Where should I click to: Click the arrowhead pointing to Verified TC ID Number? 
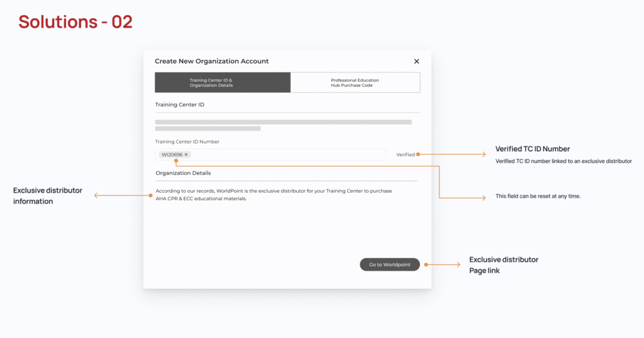point(483,154)
